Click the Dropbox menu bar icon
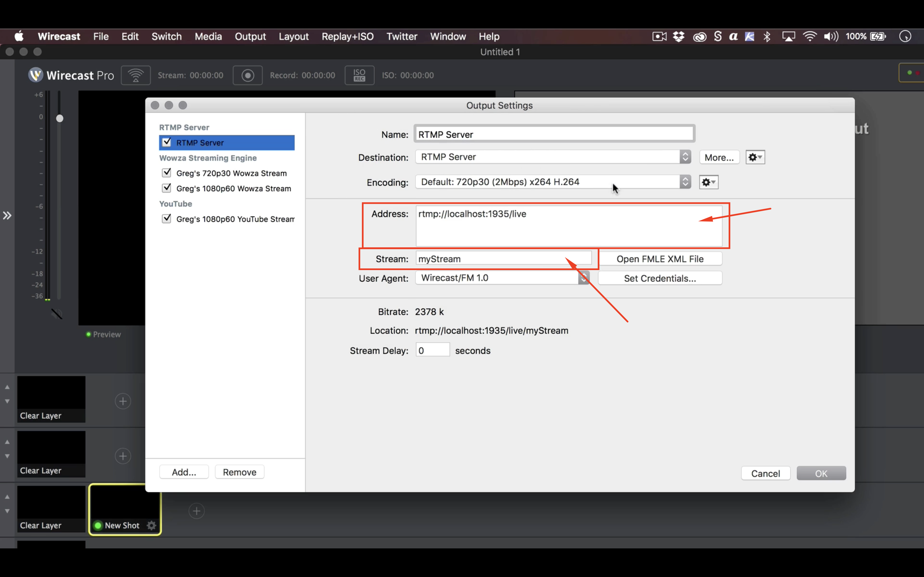The height and width of the screenshot is (577, 924). click(x=679, y=37)
